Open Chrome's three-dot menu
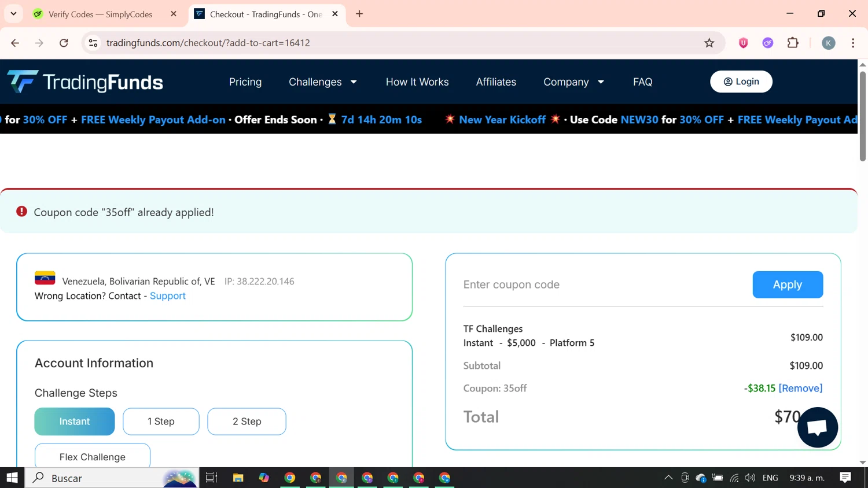Viewport: 868px width, 488px height. click(x=853, y=43)
